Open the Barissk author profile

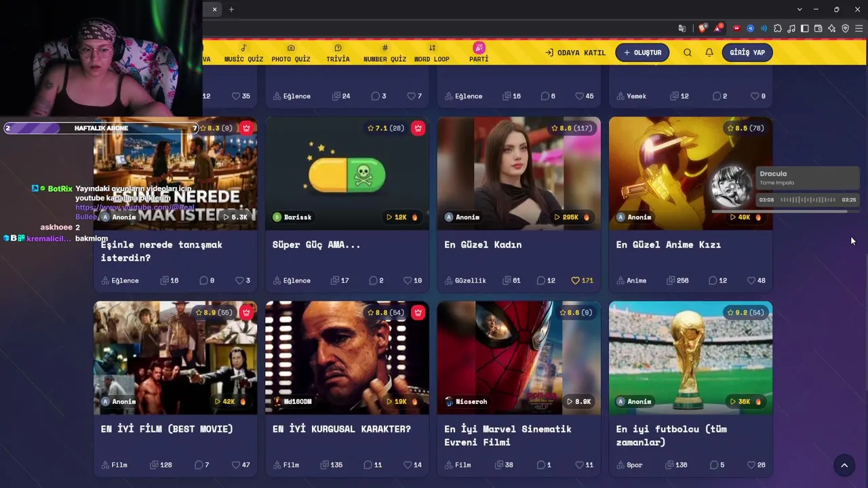click(292, 217)
